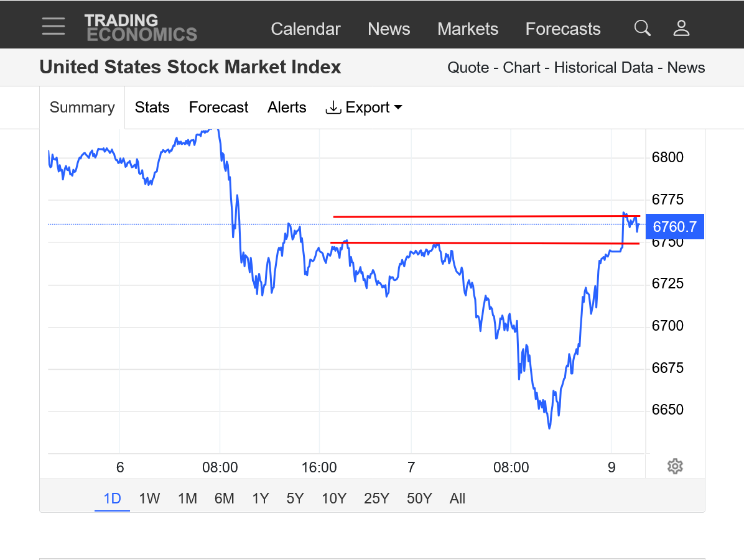
Task: Set chart range to 10Y
Action: [334, 498]
